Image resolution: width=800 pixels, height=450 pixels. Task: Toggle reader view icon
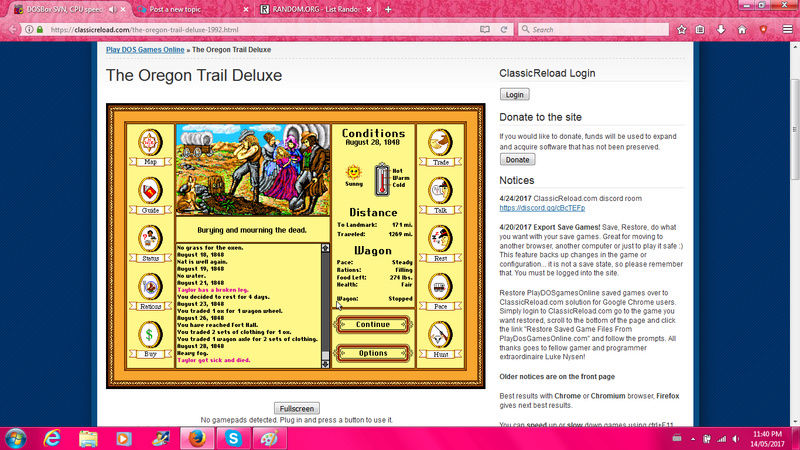(x=485, y=30)
